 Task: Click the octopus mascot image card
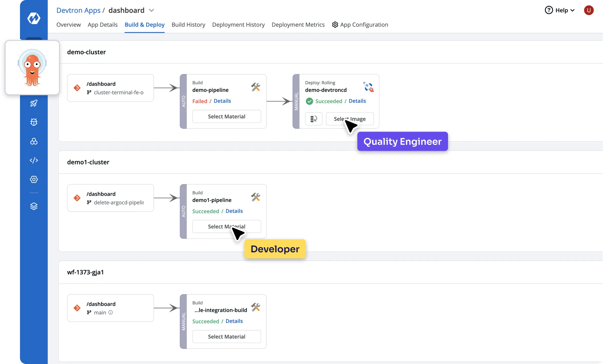[32, 68]
